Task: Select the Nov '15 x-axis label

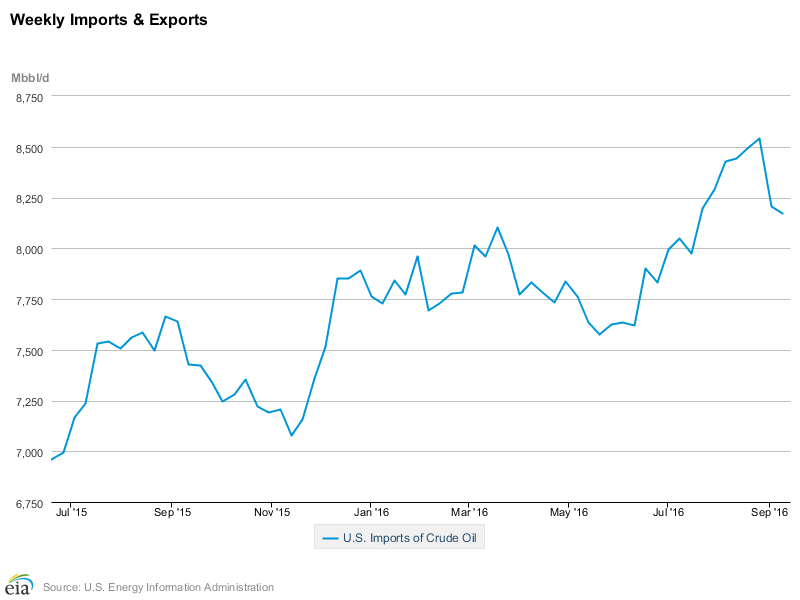Action: (x=271, y=512)
